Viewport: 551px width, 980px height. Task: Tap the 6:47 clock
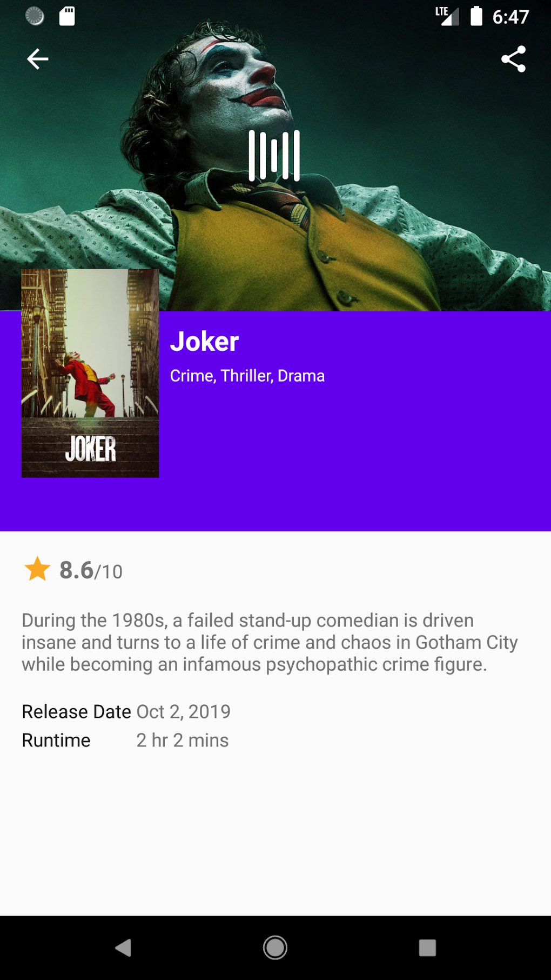(510, 17)
